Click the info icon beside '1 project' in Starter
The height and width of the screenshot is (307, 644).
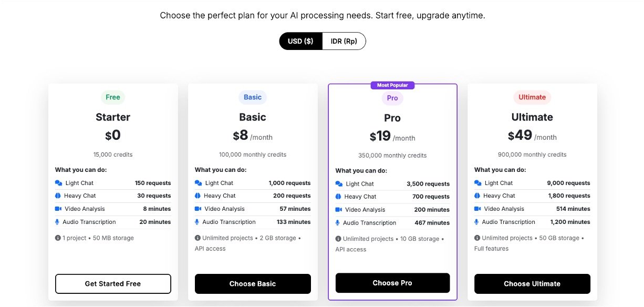point(58,238)
